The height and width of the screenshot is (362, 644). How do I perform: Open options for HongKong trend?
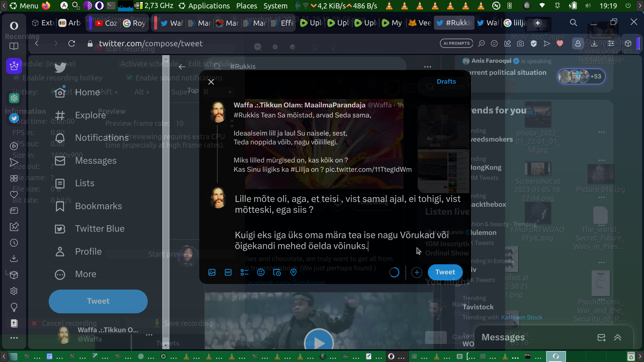(601, 160)
